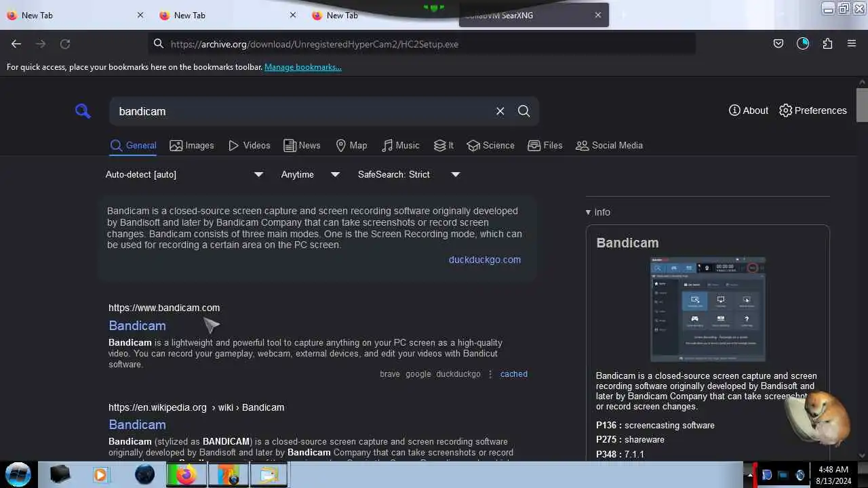Screen dimensions: 868x488
Task: Switch to the Files search tab
Action: 545,145
